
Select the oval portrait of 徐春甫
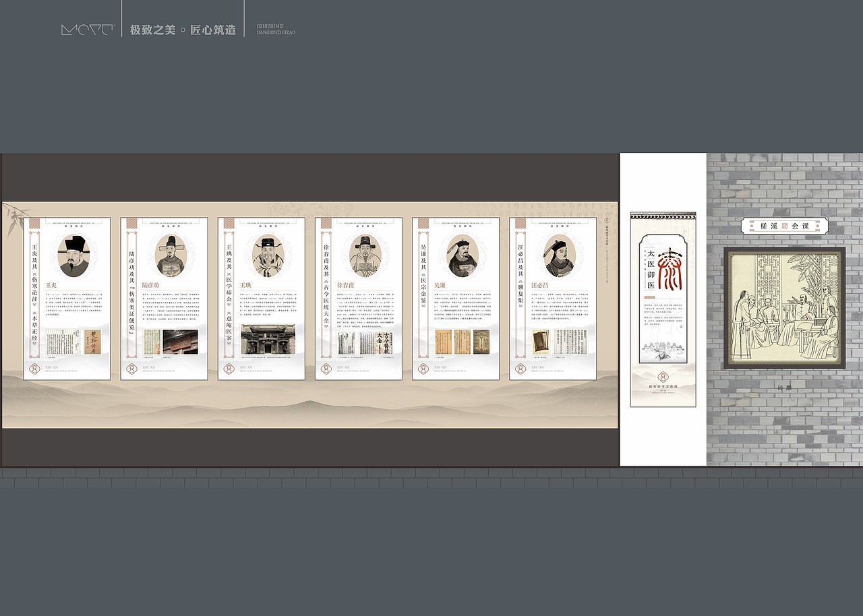point(366,256)
